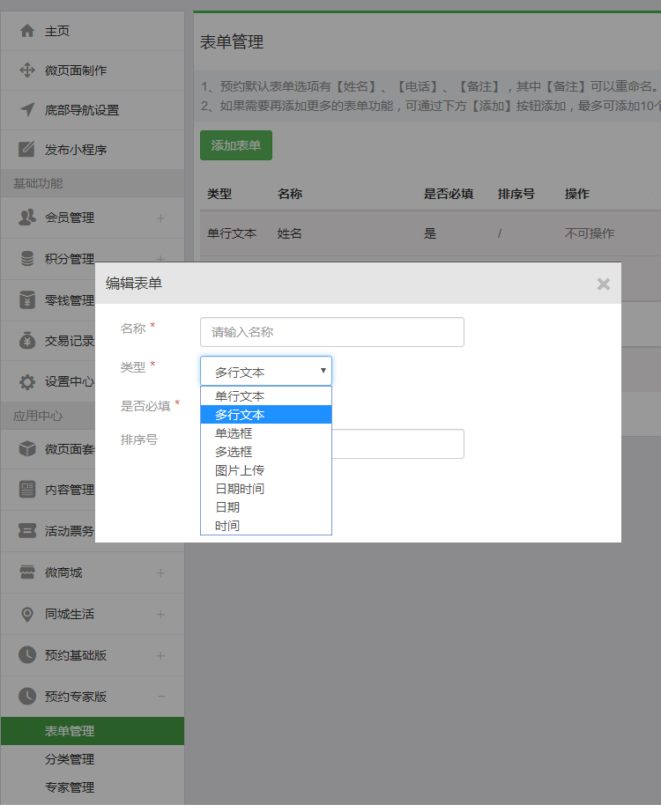This screenshot has height=812, width=661.
Task: Collapse 预约专家版 using the minus sign
Action: 160,697
